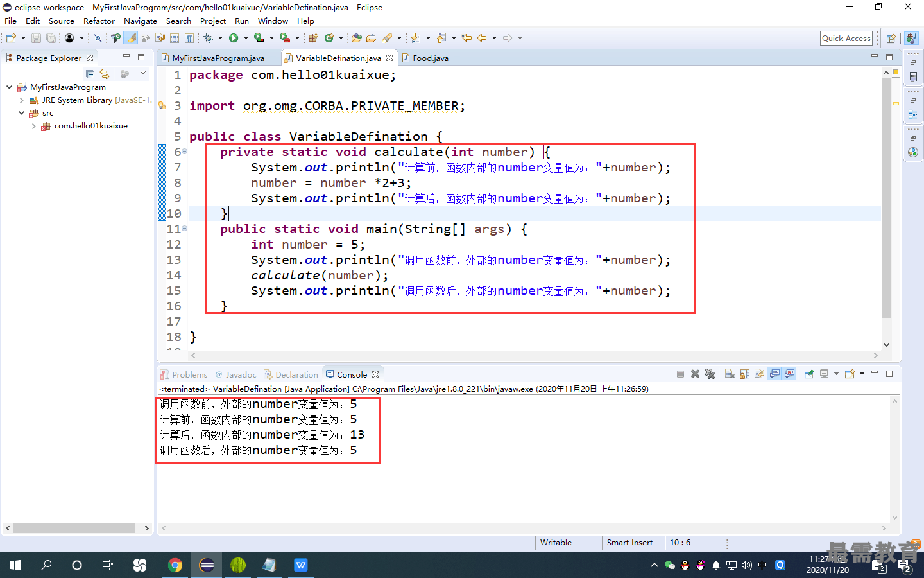Toggle Link with Editor in Package Explorer
Screen dimensions: 924x578
(105, 74)
